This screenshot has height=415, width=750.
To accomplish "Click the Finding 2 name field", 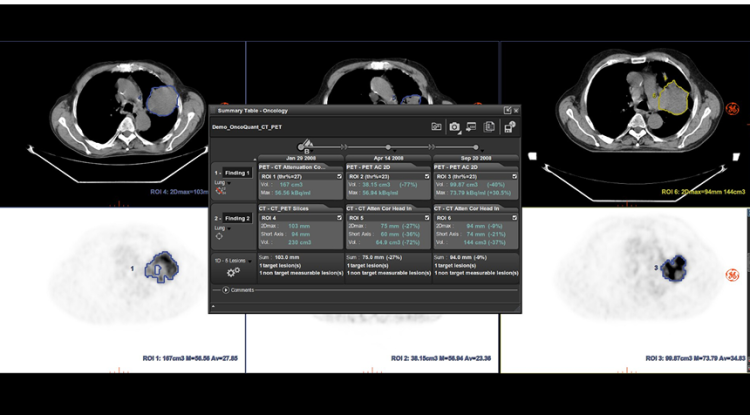I will coord(237,218).
